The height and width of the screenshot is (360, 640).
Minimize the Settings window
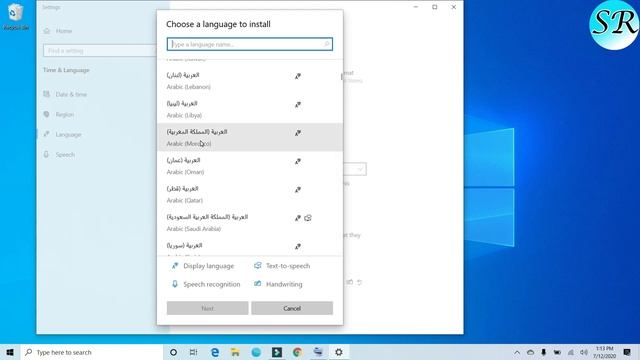tap(416, 7)
